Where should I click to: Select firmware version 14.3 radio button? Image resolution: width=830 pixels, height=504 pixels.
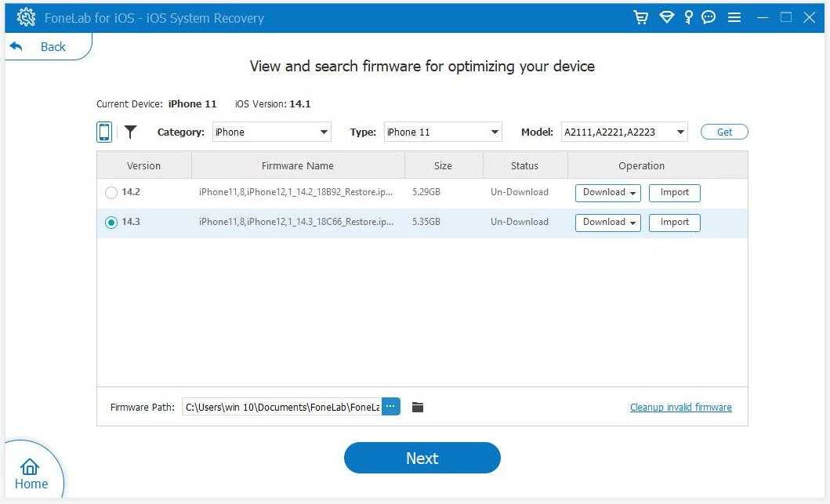111,223
